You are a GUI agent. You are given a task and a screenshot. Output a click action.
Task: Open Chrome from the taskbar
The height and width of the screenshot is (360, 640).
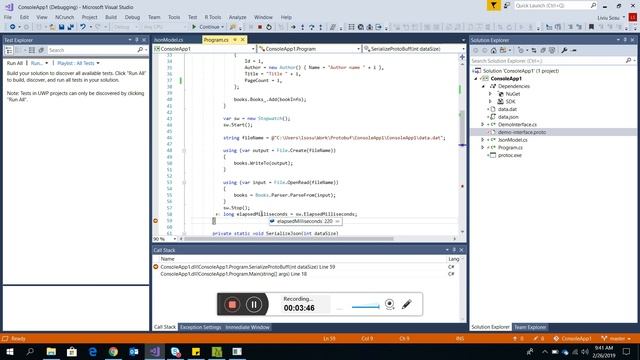pos(113,351)
